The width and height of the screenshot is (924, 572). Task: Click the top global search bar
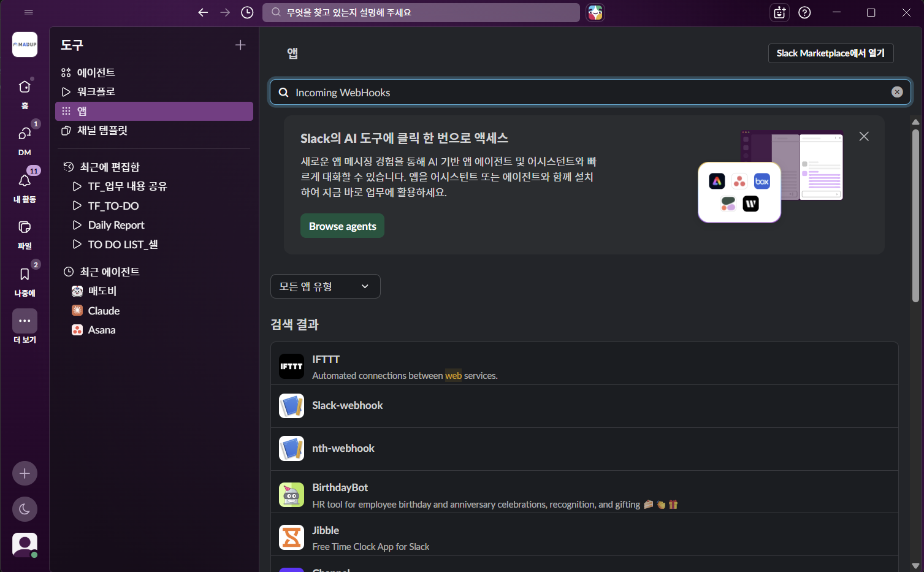pyautogui.click(x=421, y=12)
